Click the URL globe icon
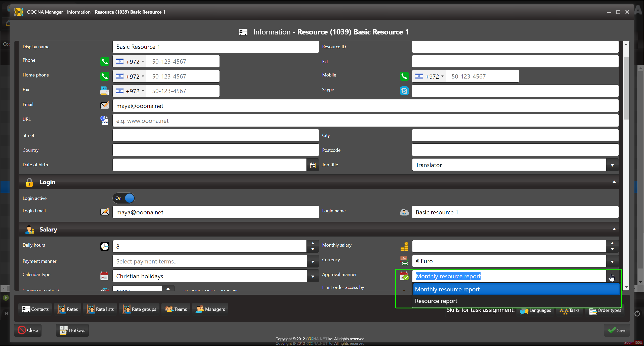This screenshot has height=346, width=644. pyautogui.click(x=104, y=121)
